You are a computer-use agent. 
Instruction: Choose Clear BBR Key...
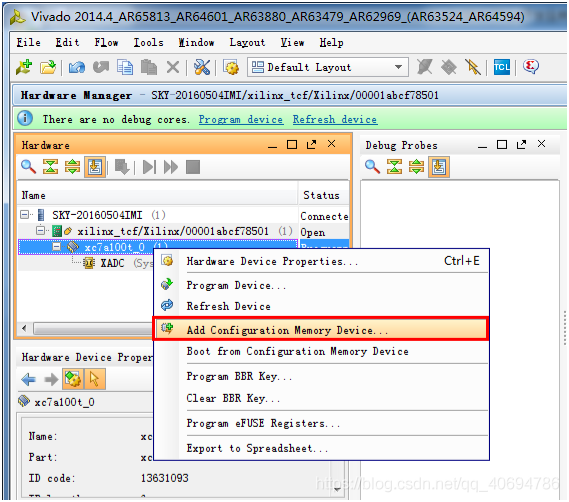[x=321, y=398]
